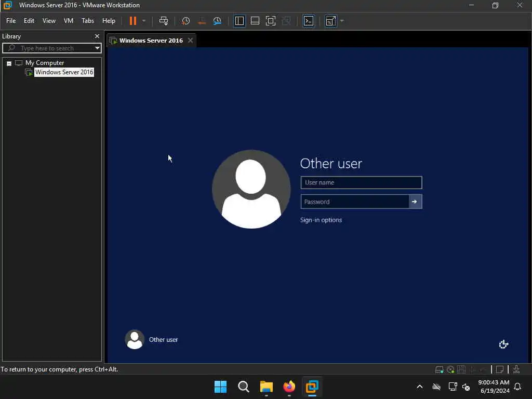Image resolution: width=532 pixels, height=399 pixels.
Task: Open the File menu
Action: pos(11,21)
